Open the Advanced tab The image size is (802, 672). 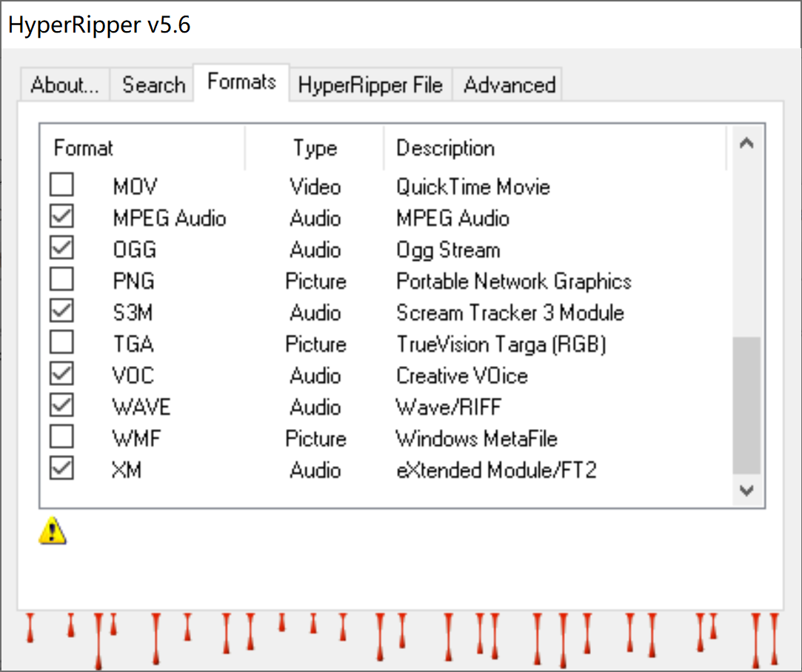509,85
